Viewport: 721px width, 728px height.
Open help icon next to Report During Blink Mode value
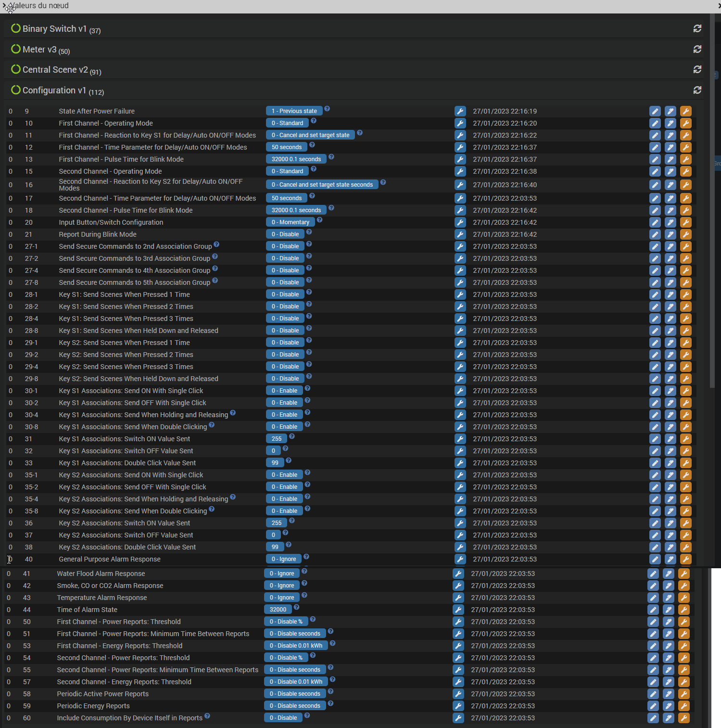[309, 232]
